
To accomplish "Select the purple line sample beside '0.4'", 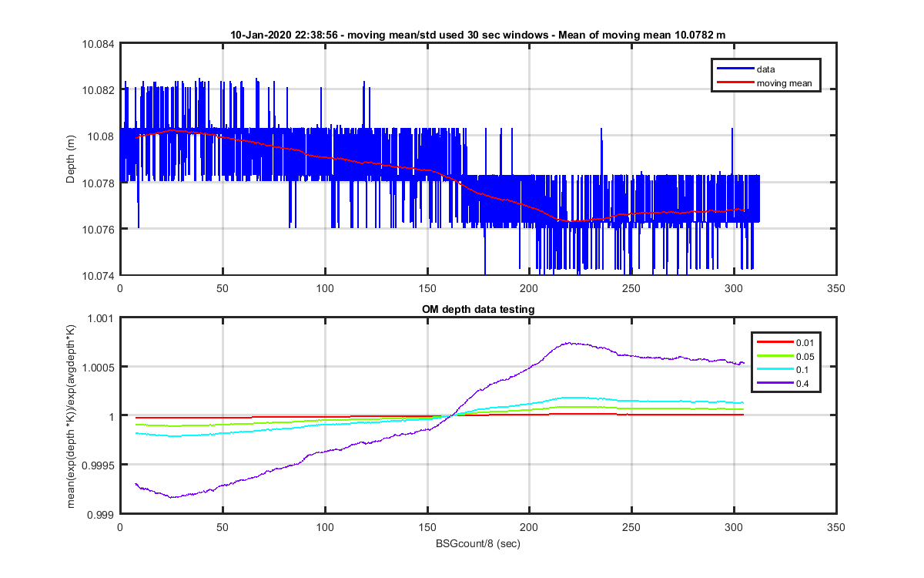I will click(x=775, y=383).
